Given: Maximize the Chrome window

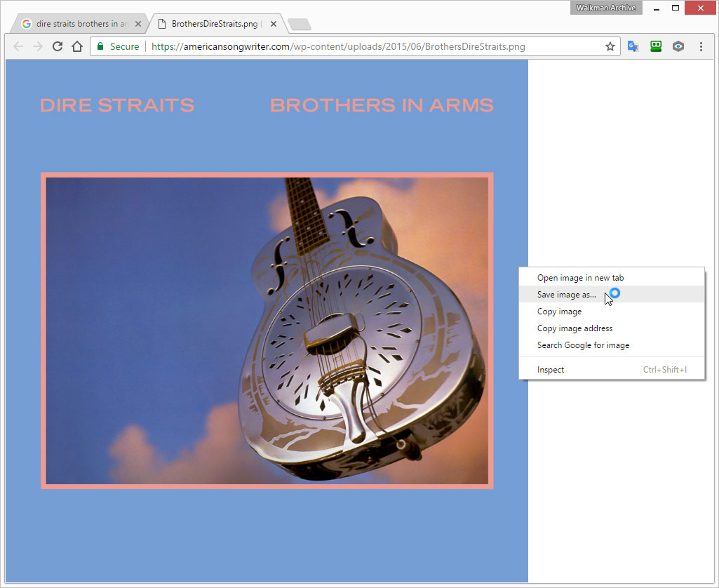Looking at the screenshot, I should point(675,8).
